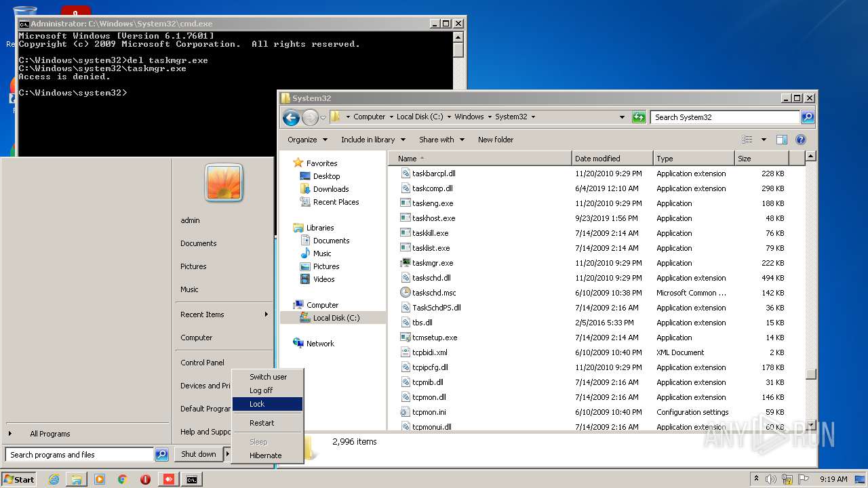Open the recent pages dropdown arrow
868x488 pixels.
pyautogui.click(x=323, y=117)
